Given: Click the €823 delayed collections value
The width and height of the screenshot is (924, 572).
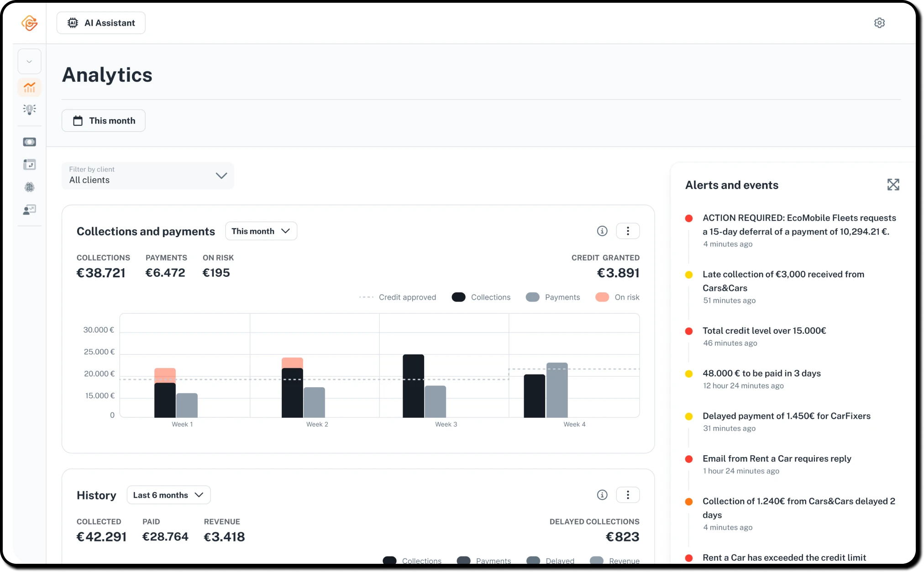Looking at the screenshot, I should (622, 537).
